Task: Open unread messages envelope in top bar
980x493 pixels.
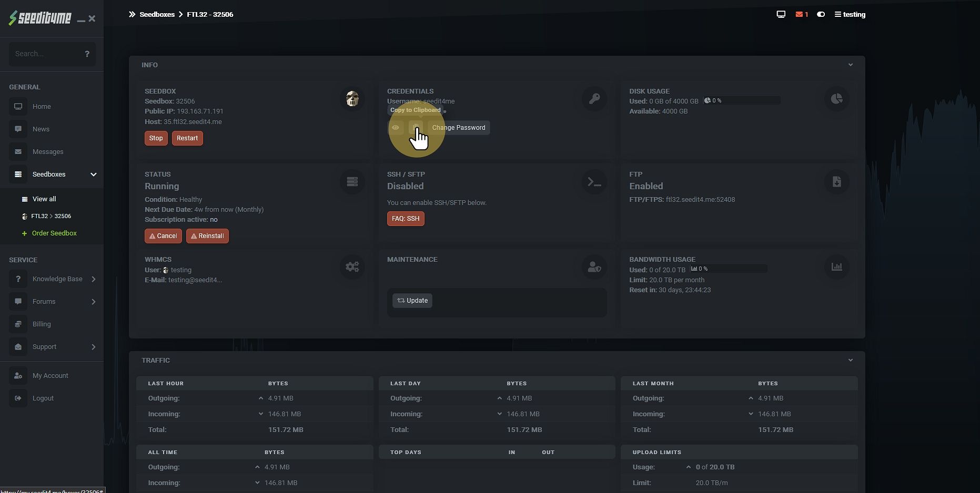Action: 802,14
